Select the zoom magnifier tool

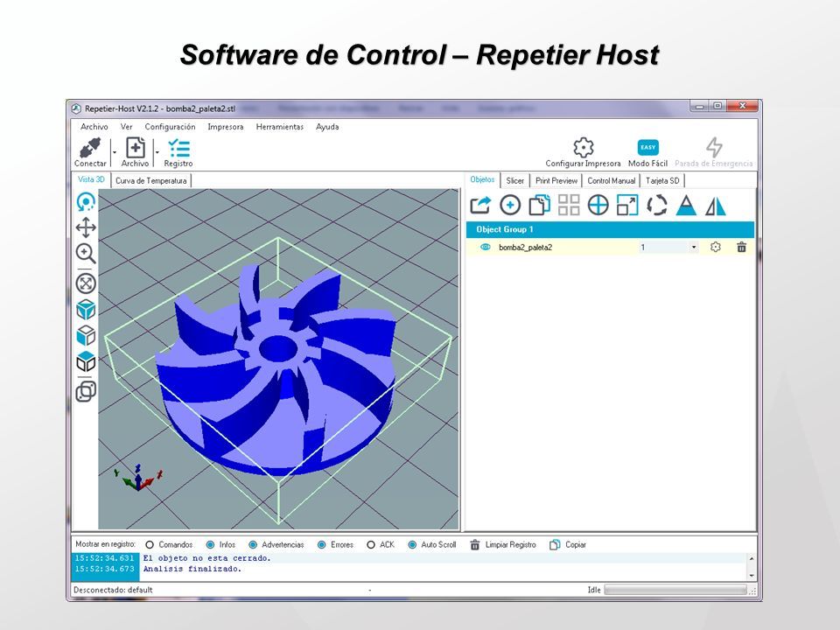[86, 254]
